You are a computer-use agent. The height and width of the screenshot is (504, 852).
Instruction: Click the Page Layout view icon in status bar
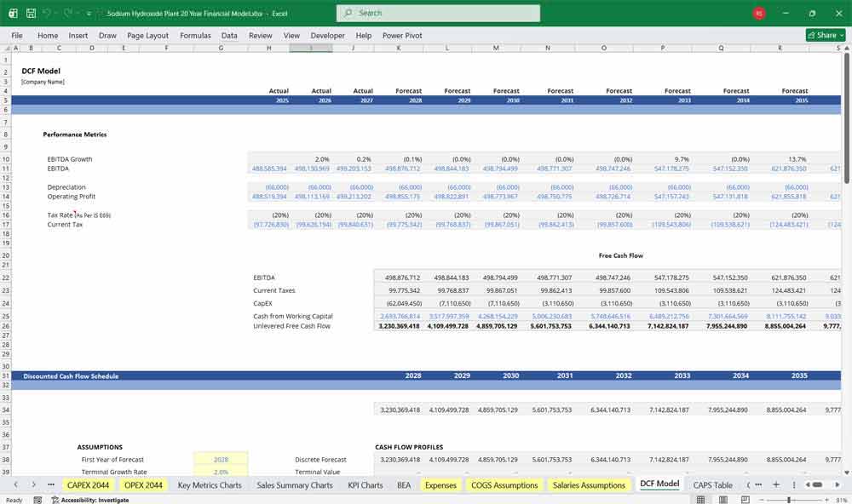point(722,498)
